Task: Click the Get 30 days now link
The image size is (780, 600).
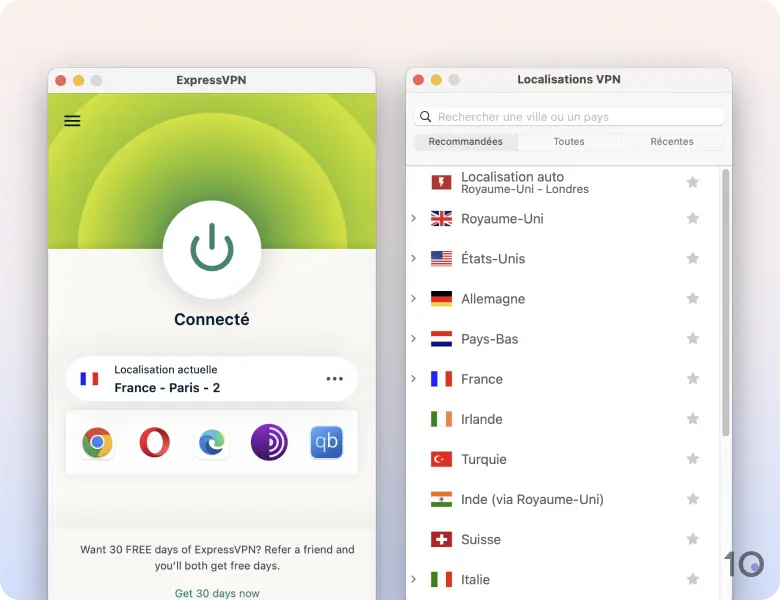Action: pyautogui.click(x=217, y=593)
